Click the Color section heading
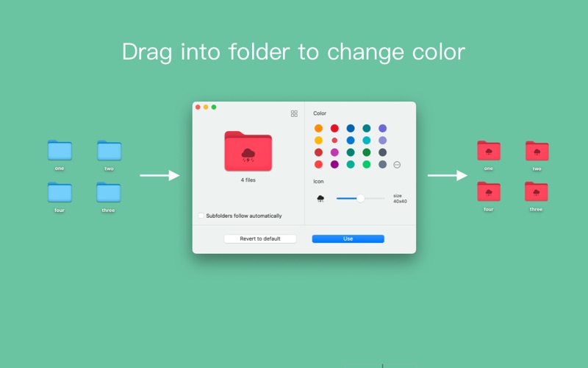Image resolution: width=588 pixels, height=368 pixels. [320, 113]
